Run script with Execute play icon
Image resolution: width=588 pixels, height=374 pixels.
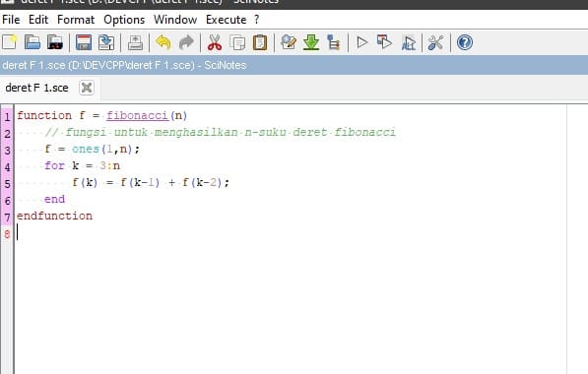point(361,42)
